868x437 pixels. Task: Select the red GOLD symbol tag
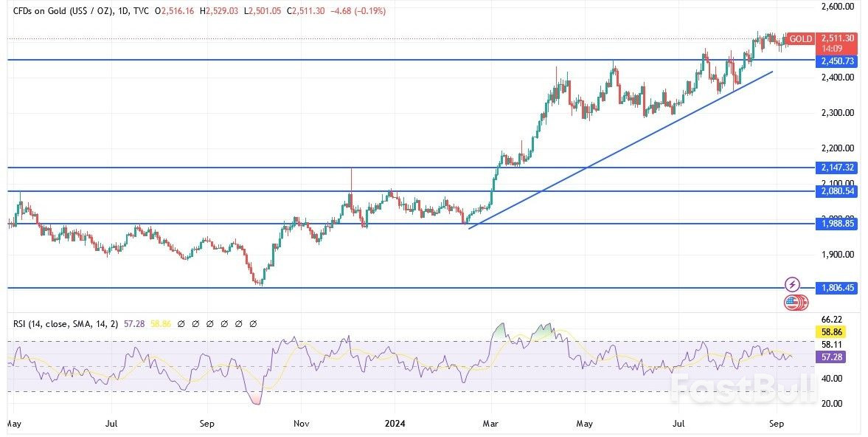point(800,38)
